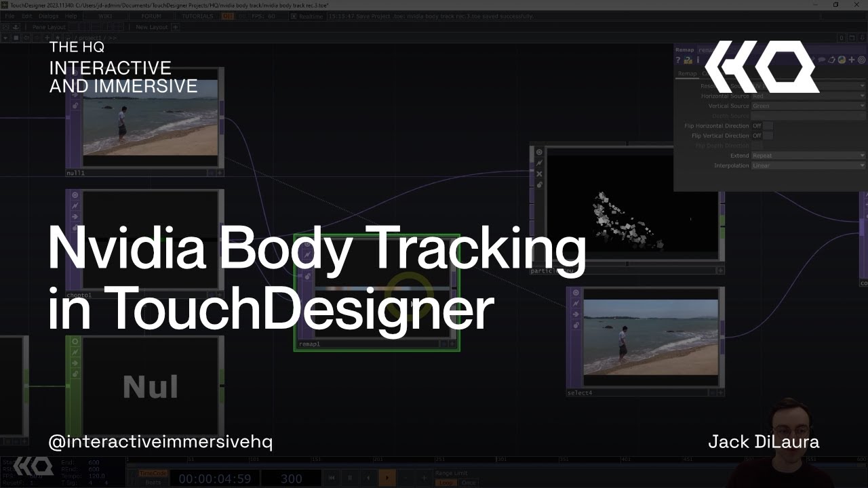
Task: Open the TUTORIALS link in toolbar
Action: point(197,16)
